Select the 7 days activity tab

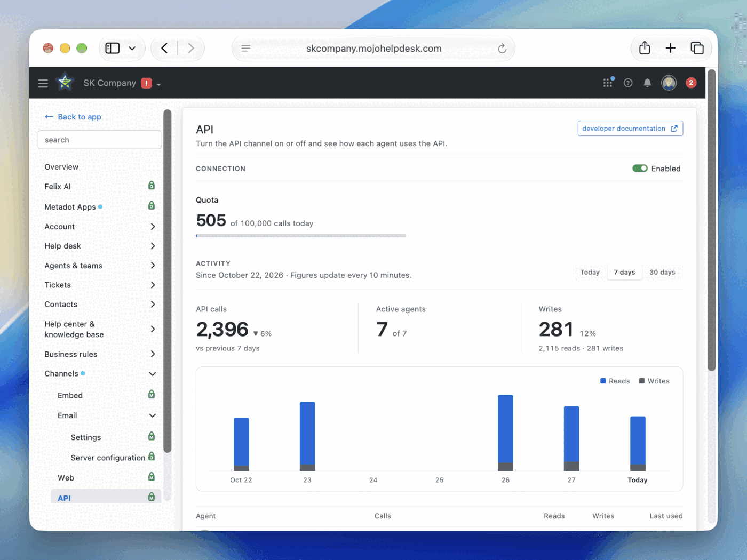click(624, 272)
